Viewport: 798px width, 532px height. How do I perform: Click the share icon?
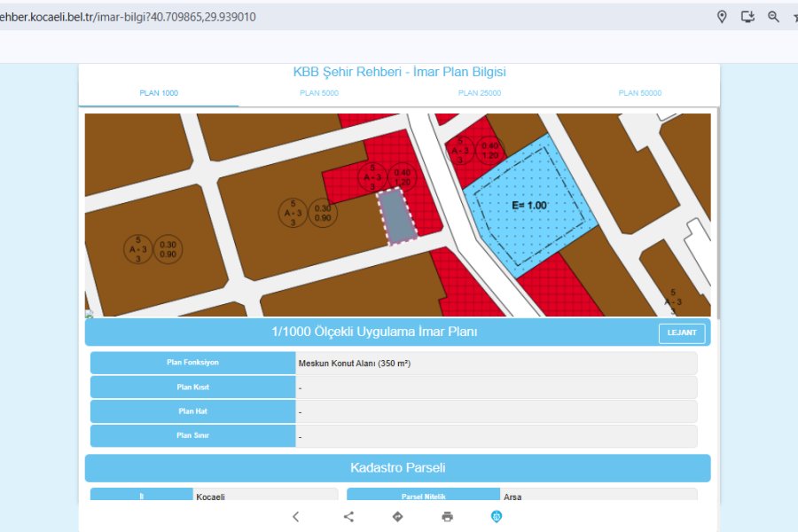click(348, 517)
